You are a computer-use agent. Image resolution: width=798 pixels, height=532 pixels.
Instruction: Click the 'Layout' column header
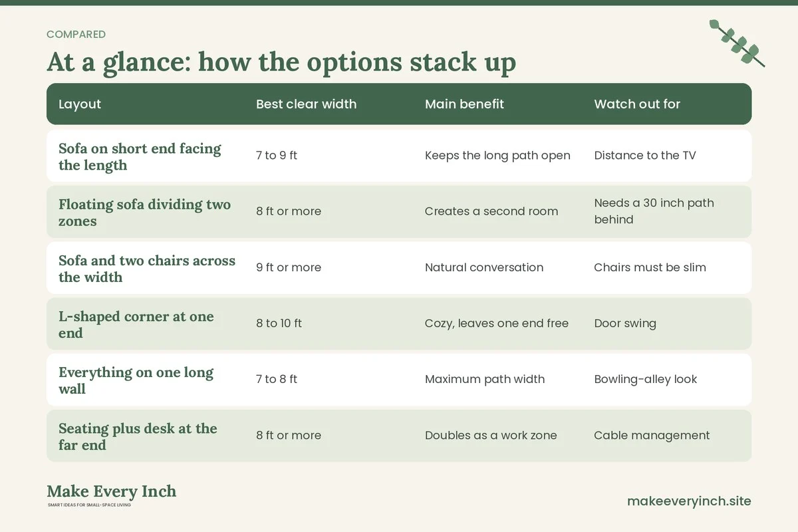pos(80,104)
